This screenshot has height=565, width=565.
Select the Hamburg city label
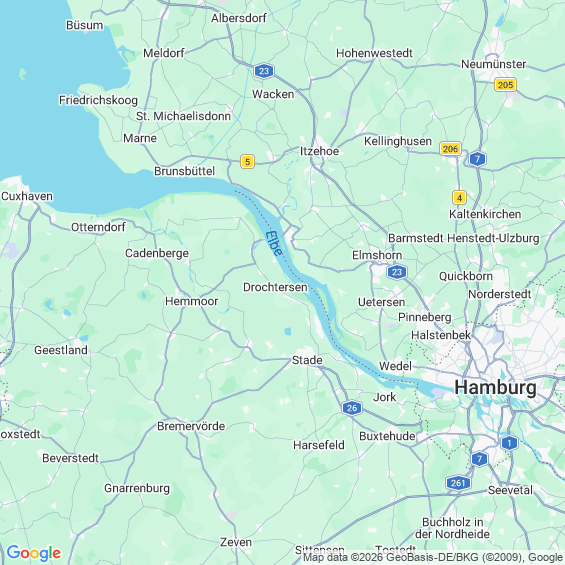pos(495,388)
